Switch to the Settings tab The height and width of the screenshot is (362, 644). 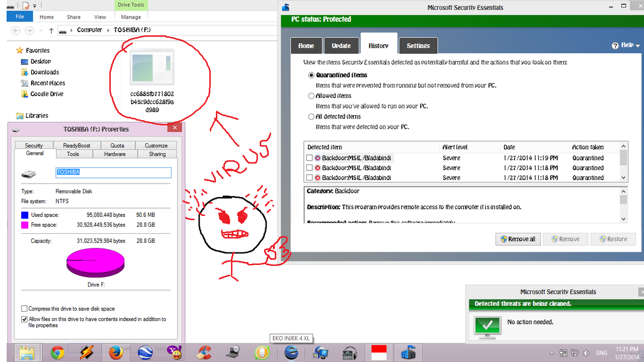[x=418, y=46]
